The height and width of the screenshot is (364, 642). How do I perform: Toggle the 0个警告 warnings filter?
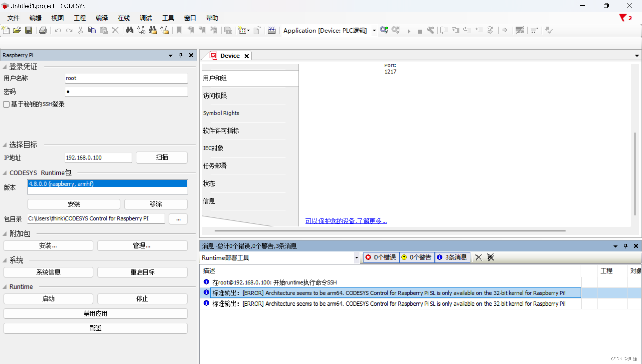[417, 257]
